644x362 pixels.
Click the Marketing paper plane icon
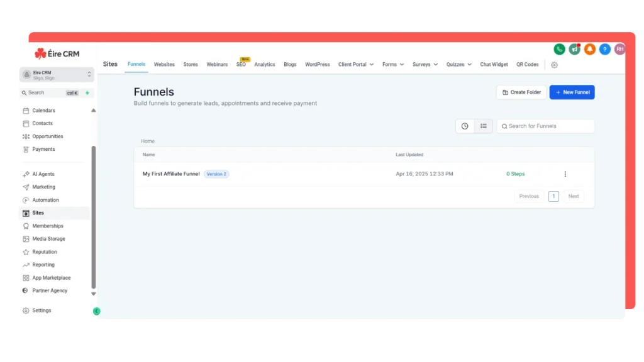pos(26,187)
